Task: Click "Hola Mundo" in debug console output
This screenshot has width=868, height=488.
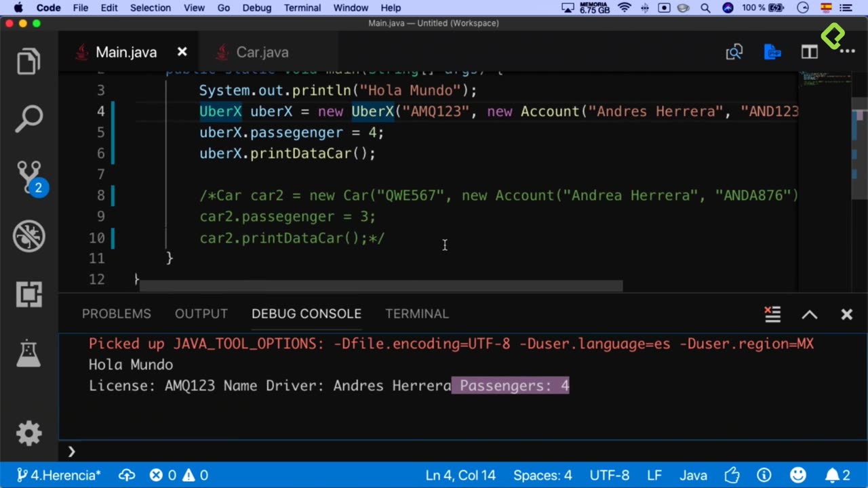Action: tap(131, 365)
